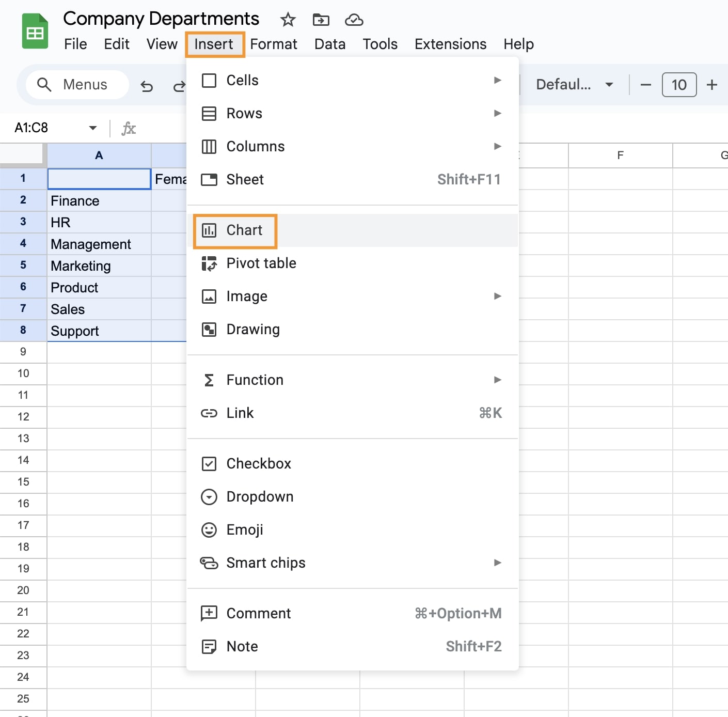This screenshot has width=728, height=717.
Task: Click the Checkbox icon in menu
Action: [209, 464]
